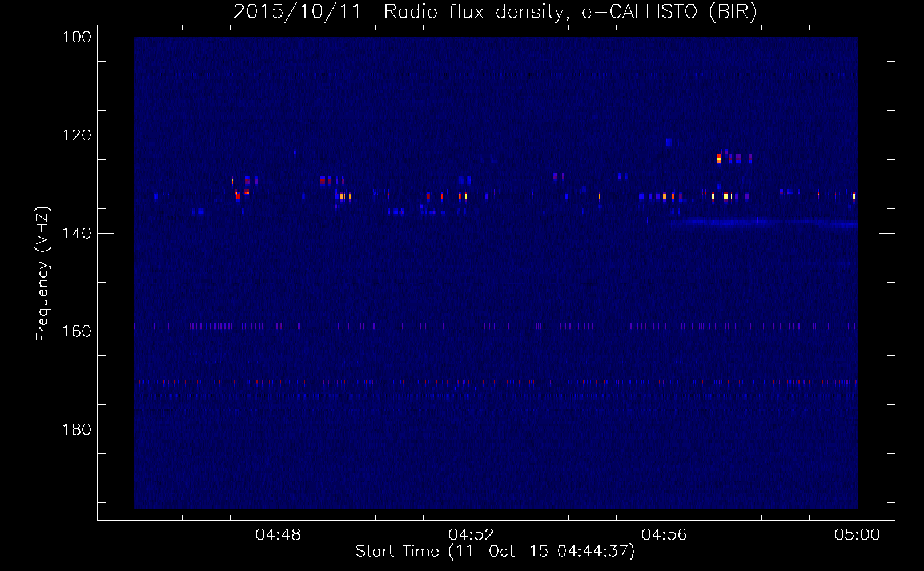924x571 pixels.
Task: Click the "Start Time (11-Oct-15 04:44:37)" axis label
Action: pos(495,552)
